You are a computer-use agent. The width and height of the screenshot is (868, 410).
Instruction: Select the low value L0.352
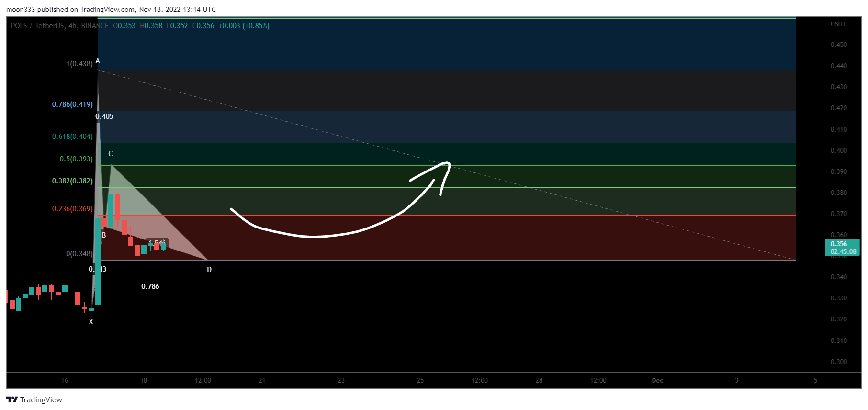click(x=177, y=26)
